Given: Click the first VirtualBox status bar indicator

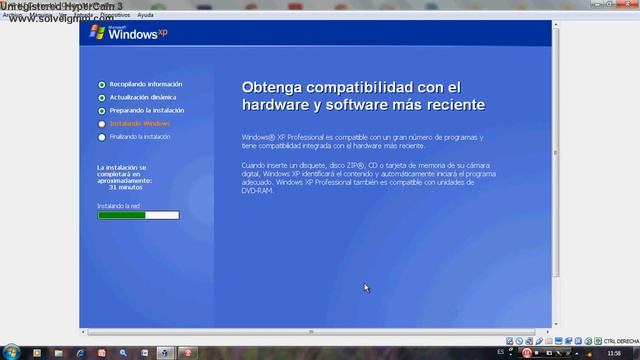Looking at the screenshot, I should (x=509, y=341).
